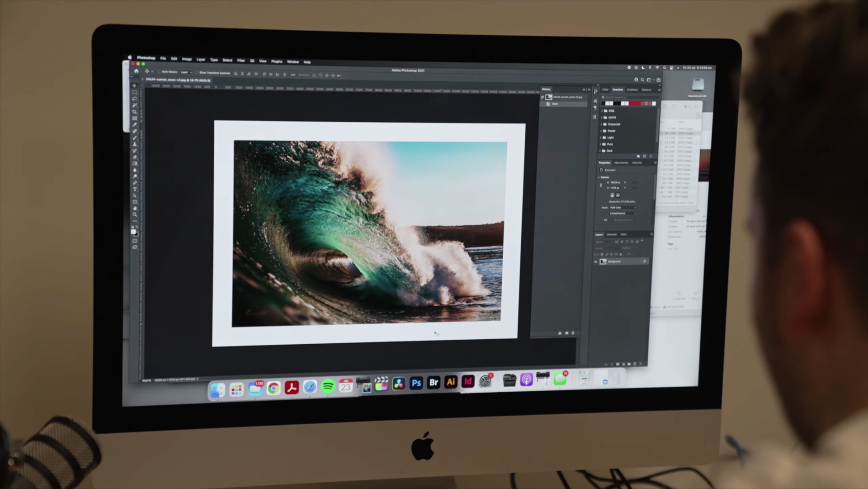The width and height of the screenshot is (868, 489).
Task: Switch to the Adjustments tab
Action: (x=621, y=162)
